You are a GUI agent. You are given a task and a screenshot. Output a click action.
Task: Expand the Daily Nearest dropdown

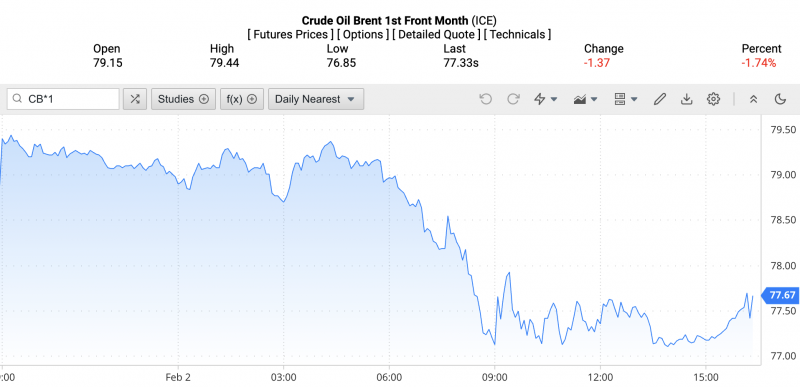[316, 99]
